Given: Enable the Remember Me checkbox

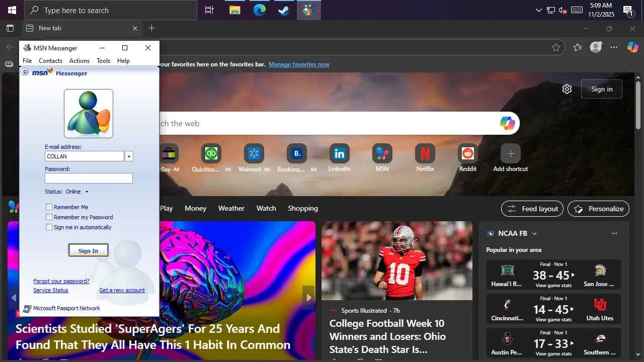Looking at the screenshot, I should (x=49, y=207).
